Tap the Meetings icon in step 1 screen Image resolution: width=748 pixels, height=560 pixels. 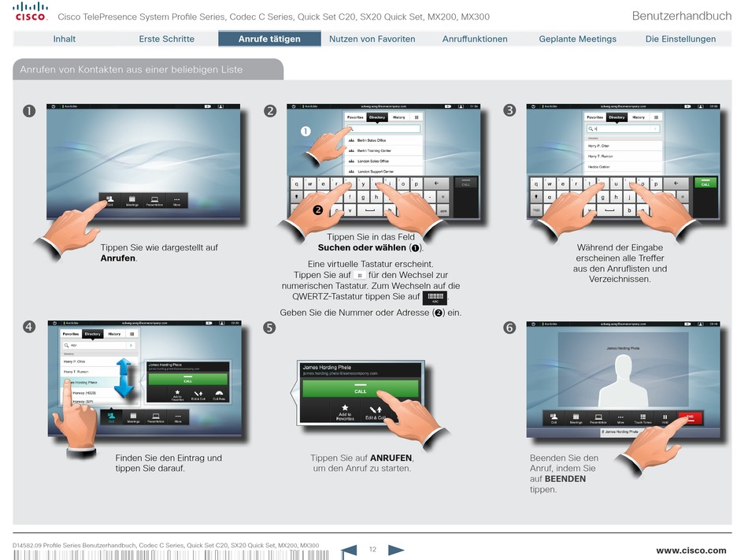point(132,201)
